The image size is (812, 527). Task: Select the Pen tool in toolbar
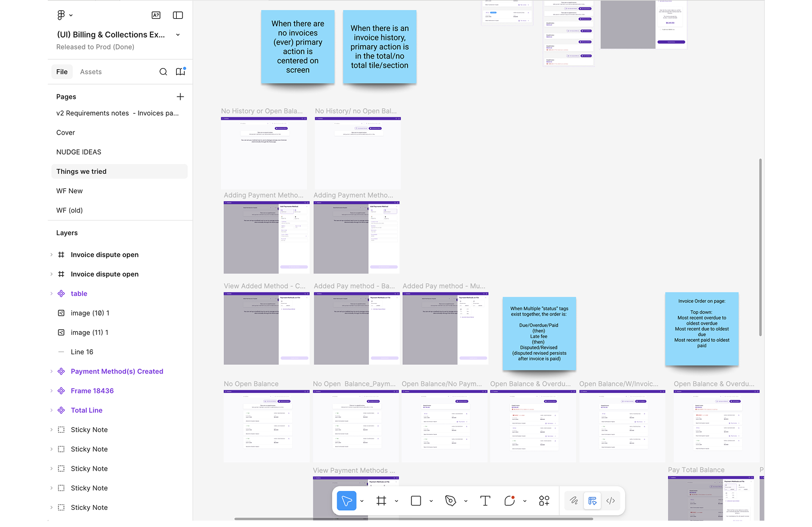click(451, 501)
